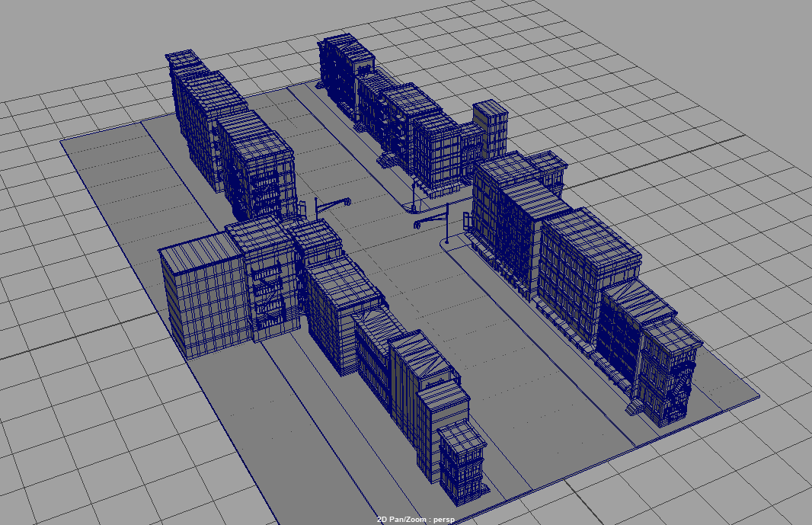Click the '2D Pan/Zoom : persp' viewport label
Image resolution: width=812 pixels, height=525 pixels.
point(416,520)
